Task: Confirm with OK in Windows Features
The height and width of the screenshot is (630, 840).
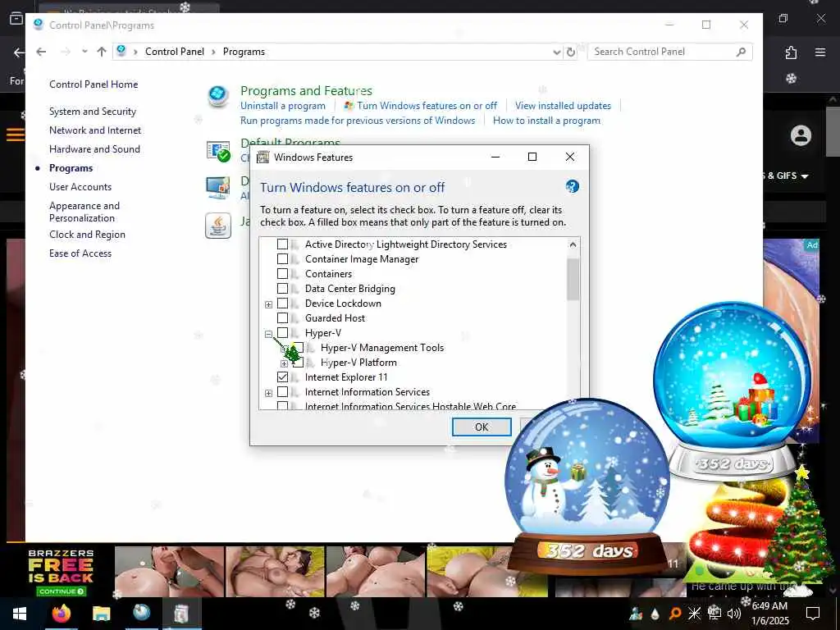Action: 481,427
